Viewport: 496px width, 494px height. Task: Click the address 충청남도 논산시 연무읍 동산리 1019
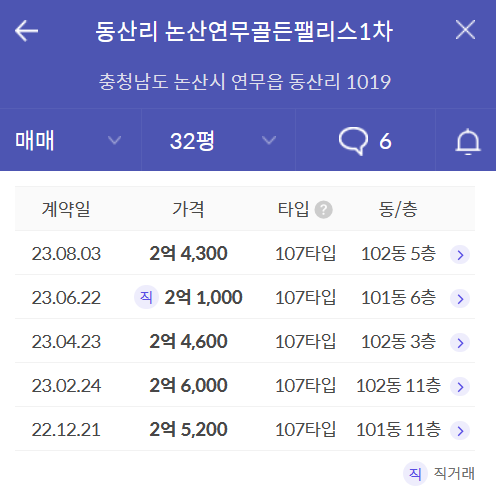[244, 82]
